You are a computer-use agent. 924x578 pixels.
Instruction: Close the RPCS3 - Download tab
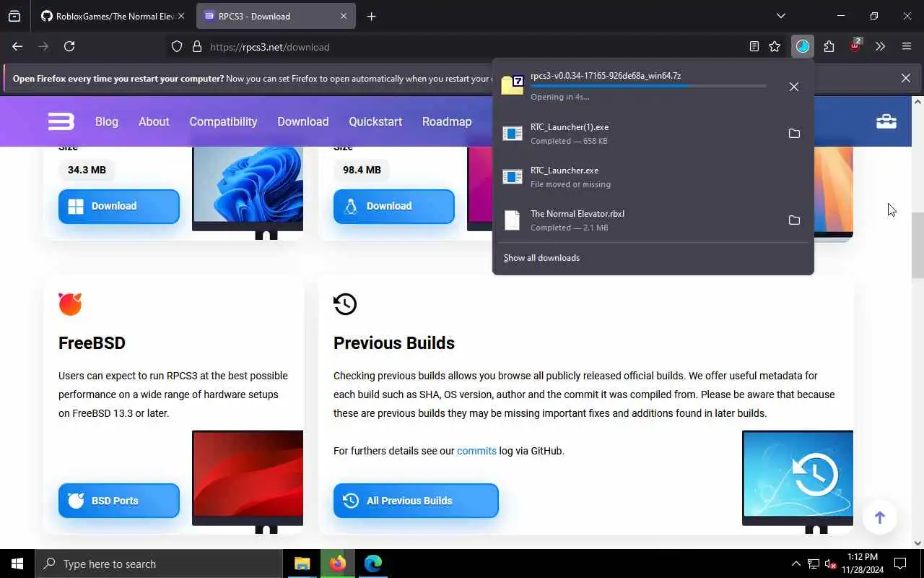coord(344,16)
